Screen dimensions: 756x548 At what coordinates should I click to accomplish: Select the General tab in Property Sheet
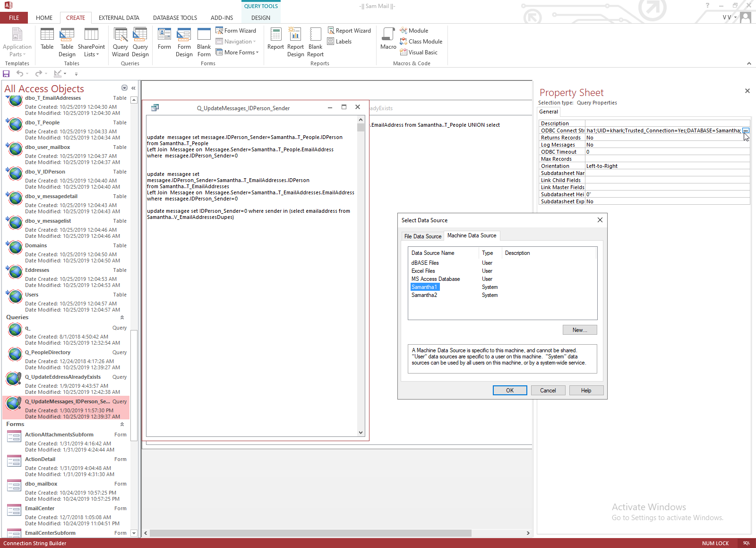(549, 112)
